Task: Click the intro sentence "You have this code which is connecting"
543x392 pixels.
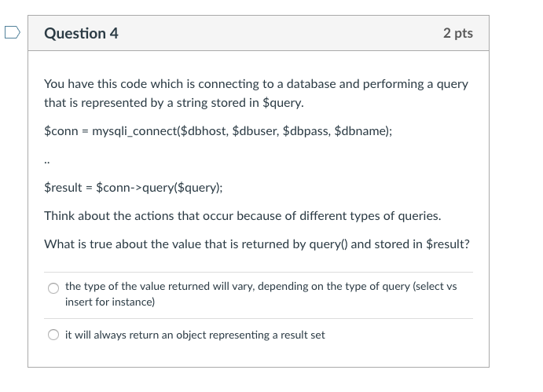Action: [x=256, y=93]
